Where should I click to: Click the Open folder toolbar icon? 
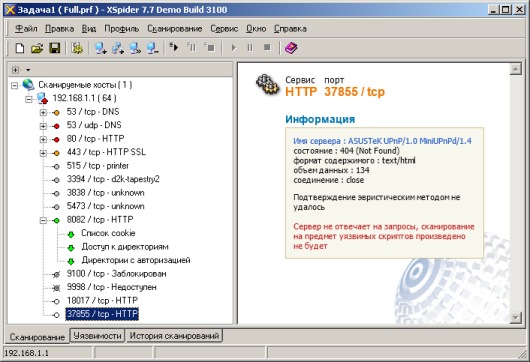pyautogui.click(x=37, y=48)
